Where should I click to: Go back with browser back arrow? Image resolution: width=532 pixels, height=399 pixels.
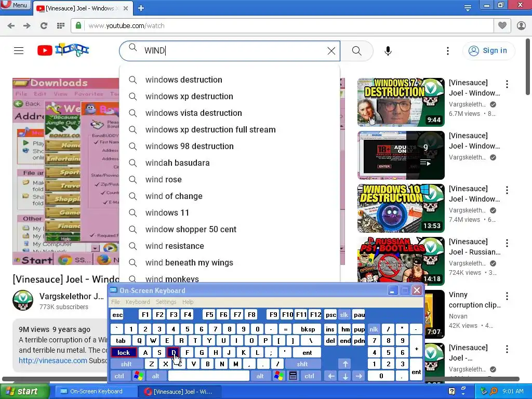(11, 26)
